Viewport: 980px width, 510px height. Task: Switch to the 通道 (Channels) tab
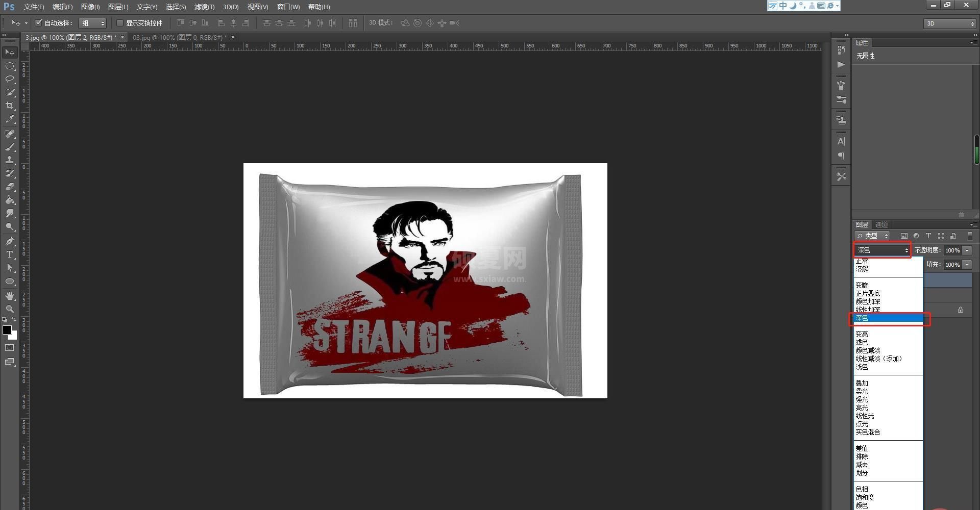tap(881, 224)
